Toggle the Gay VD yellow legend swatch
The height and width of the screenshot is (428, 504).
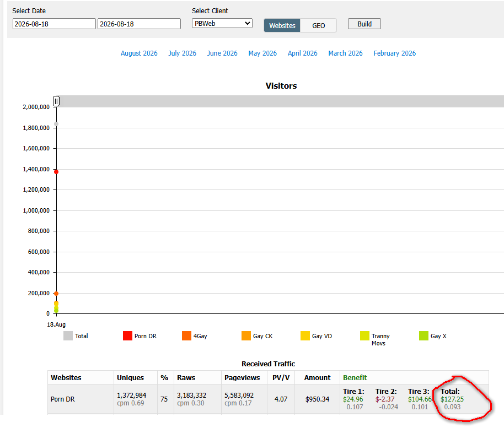305,336
